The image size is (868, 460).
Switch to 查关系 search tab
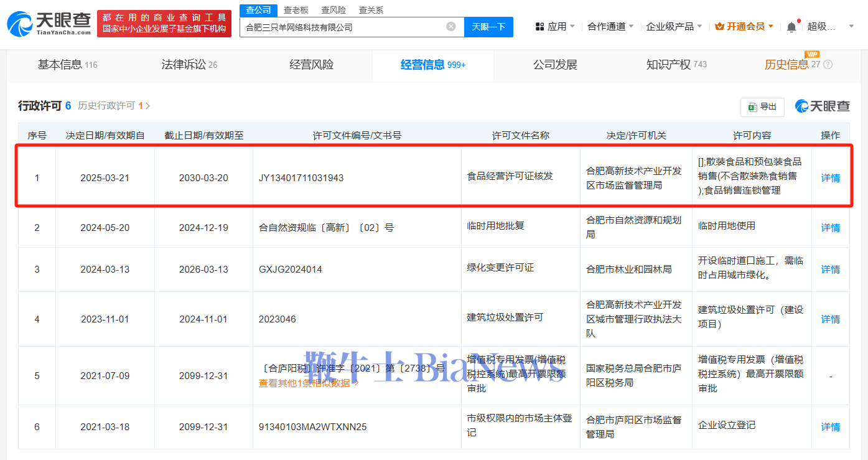(371, 11)
